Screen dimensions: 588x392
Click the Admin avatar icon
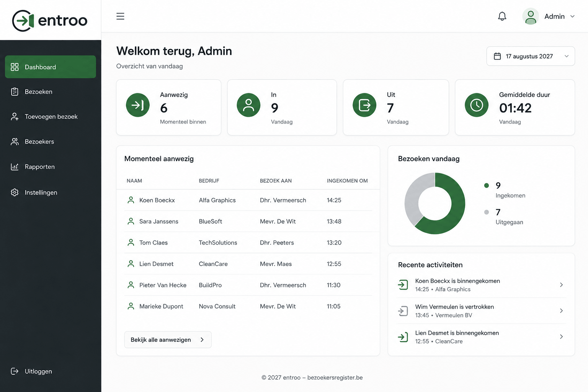tap(530, 16)
